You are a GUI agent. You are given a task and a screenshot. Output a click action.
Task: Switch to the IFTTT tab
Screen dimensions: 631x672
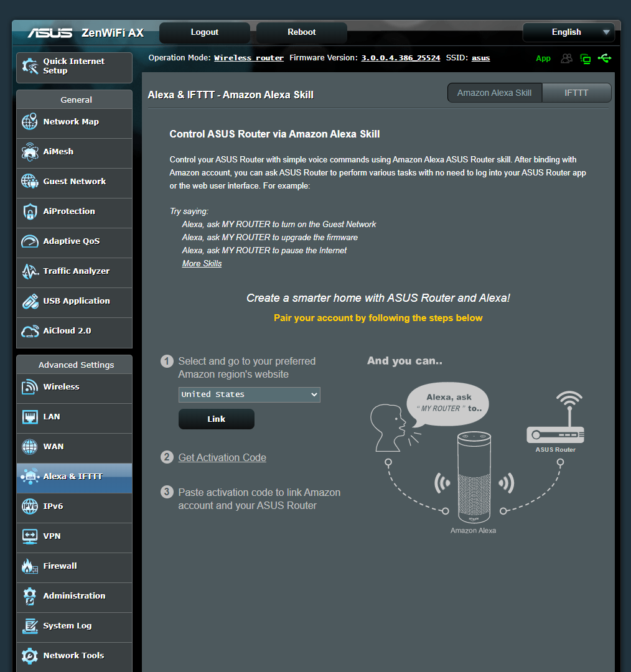coord(576,93)
